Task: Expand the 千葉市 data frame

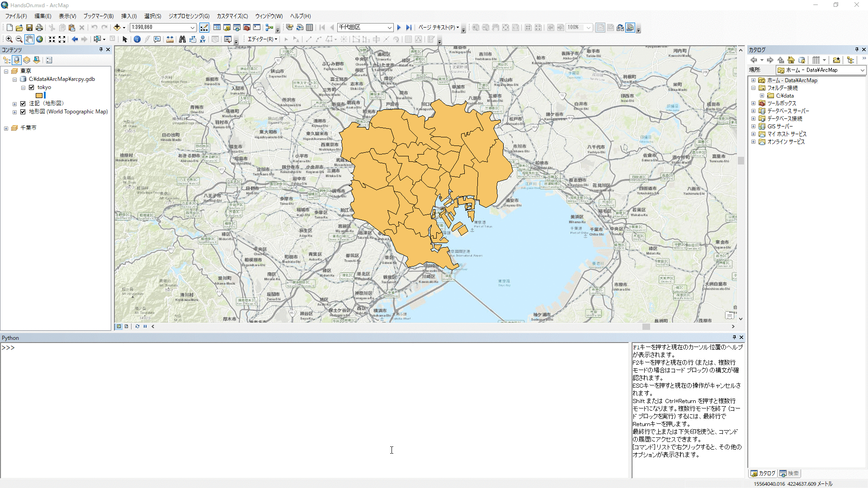Action: (6, 128)
